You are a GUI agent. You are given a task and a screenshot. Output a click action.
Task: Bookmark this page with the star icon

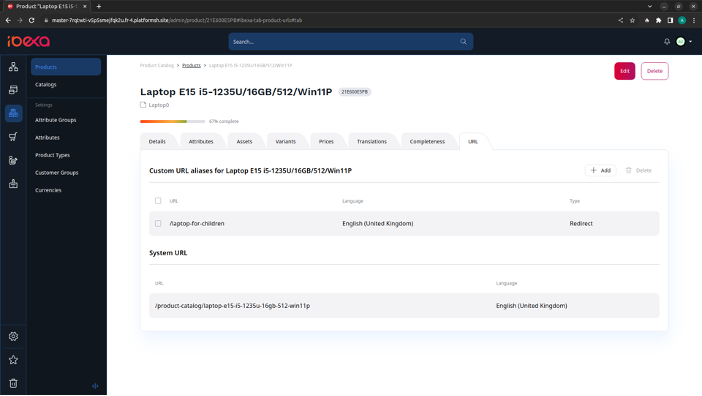(632, 20)
